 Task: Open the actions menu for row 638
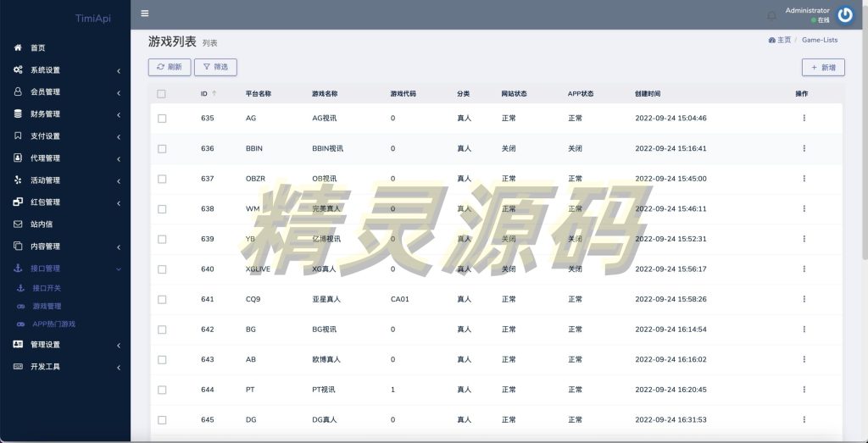coord(804,208)
